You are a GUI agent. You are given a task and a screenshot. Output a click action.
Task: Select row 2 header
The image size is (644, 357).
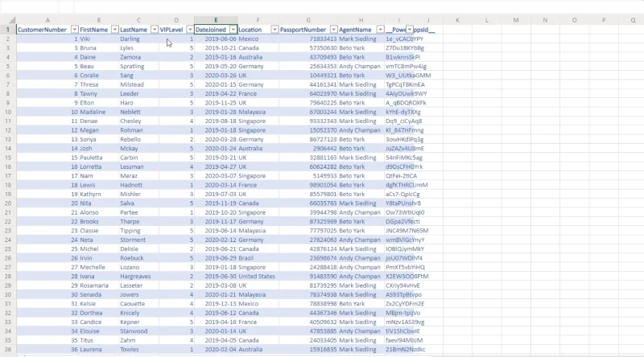[x=8, y=39]
